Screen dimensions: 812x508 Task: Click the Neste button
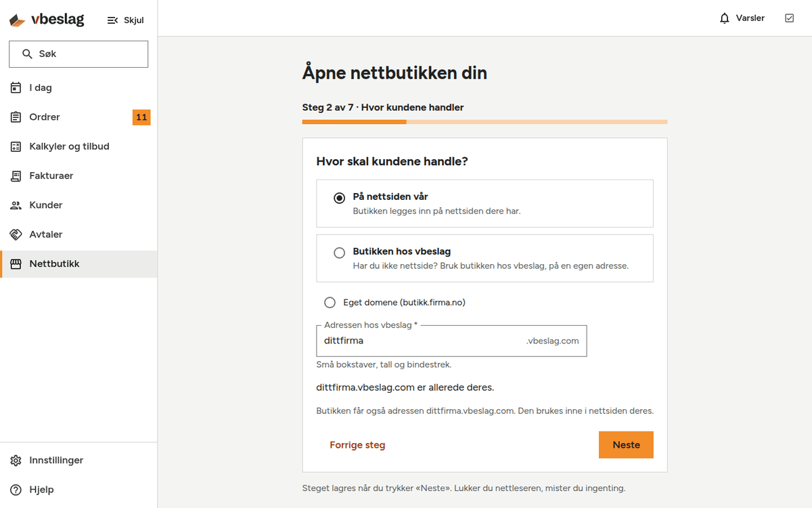[x=626, y=445]
